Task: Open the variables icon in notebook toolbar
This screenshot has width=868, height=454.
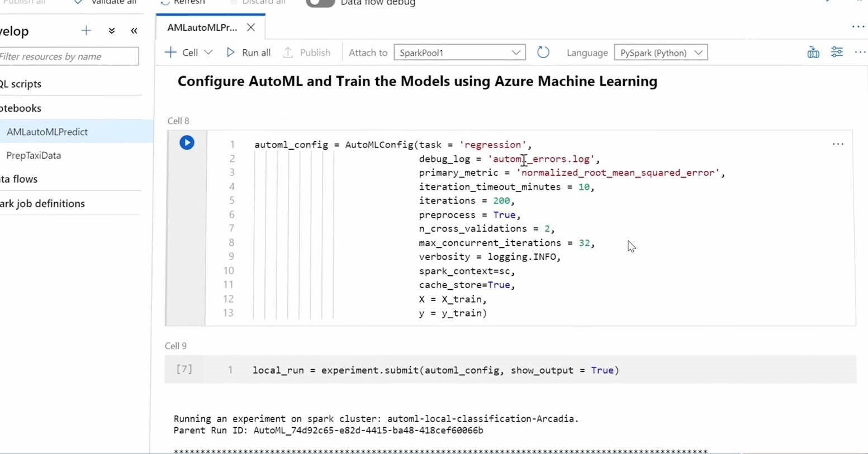Action: point(813,52)
